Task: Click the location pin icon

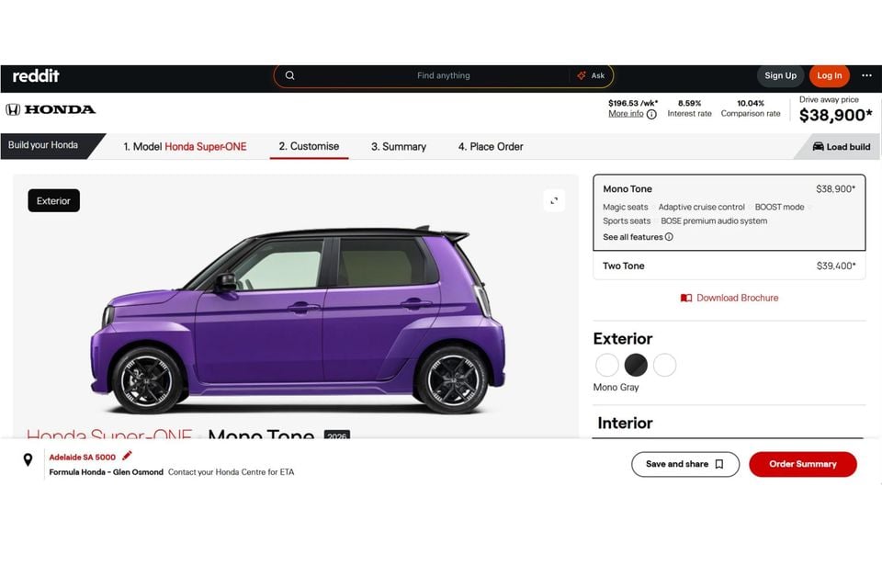Action: tap(28, 459)
